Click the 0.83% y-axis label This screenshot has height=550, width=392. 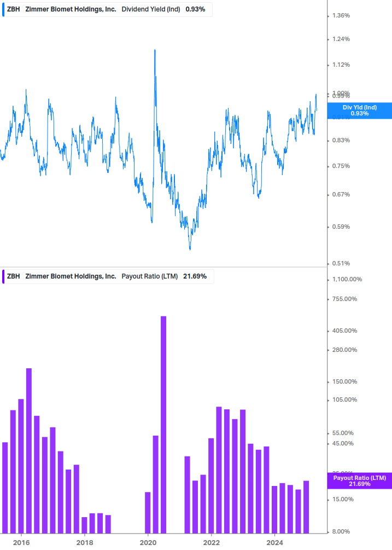(x=341, y=140)
